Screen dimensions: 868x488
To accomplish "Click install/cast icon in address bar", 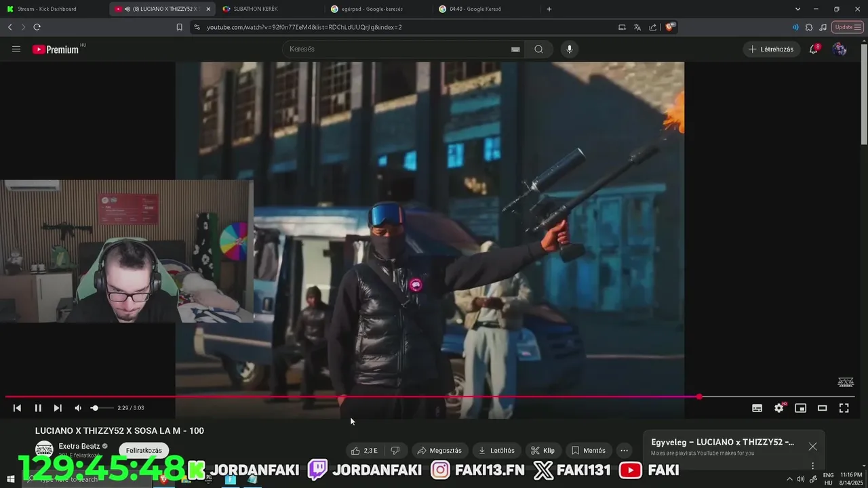I will coord(622,27).
